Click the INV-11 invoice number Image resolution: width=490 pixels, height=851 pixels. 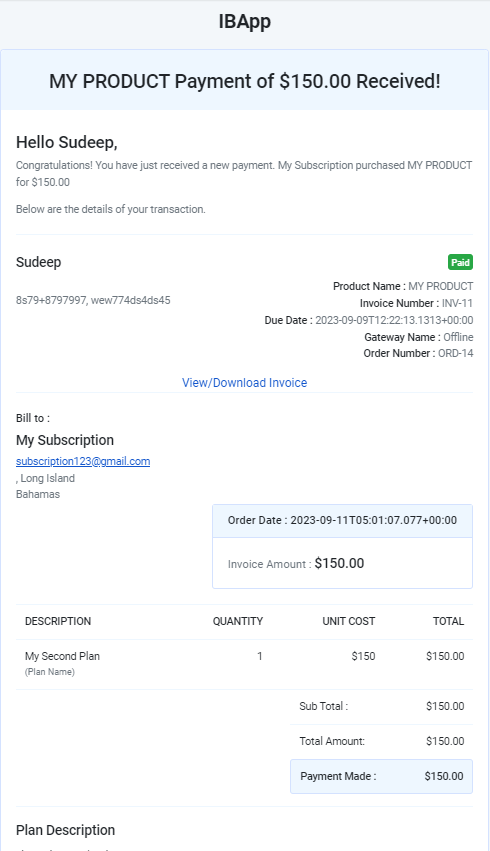pos(457,303)
